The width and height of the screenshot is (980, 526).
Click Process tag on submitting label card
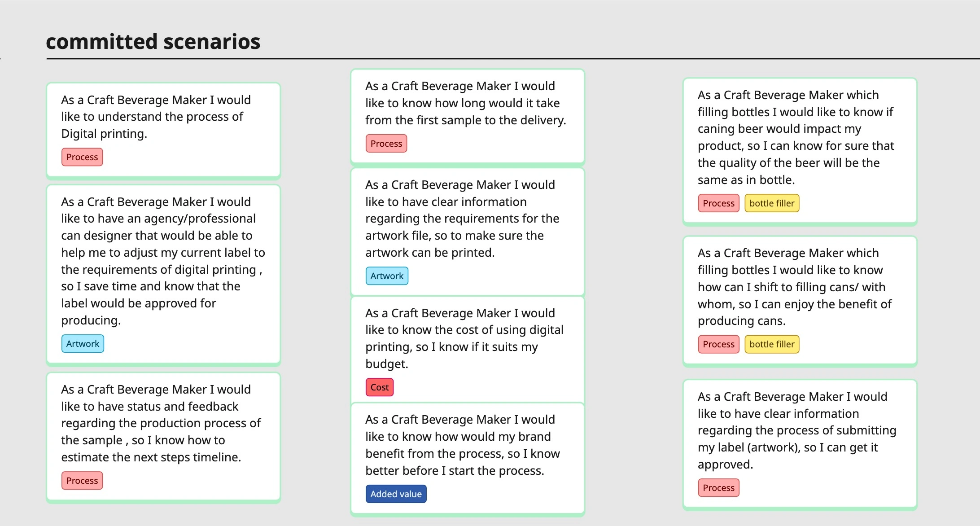(x=718, y=488)
